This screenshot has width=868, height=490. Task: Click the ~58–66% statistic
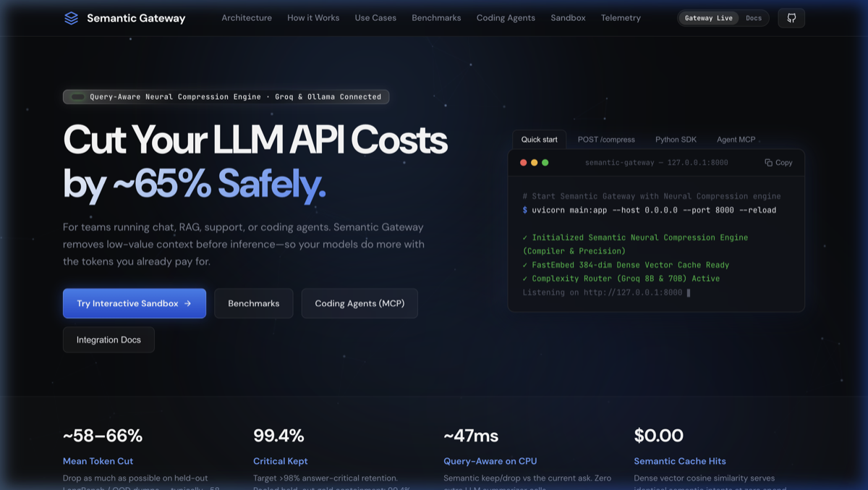pyautogui.click(x=103, y=436)
